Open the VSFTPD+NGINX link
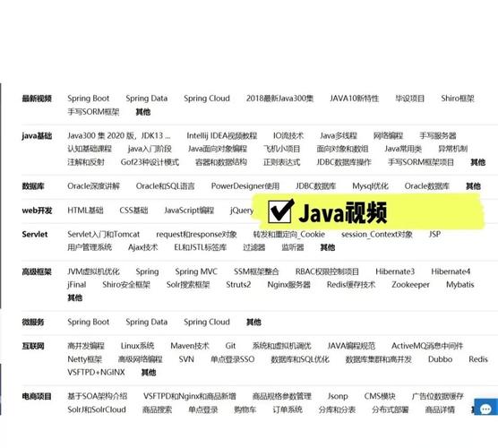498x448 pixels. (96, 373)
